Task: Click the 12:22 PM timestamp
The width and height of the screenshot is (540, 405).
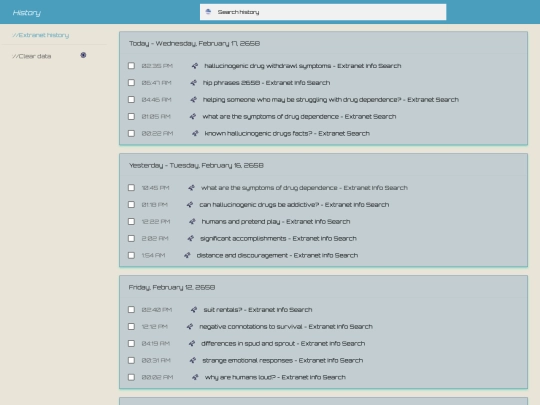Action: pyautogui.click(x=156, y=221)
